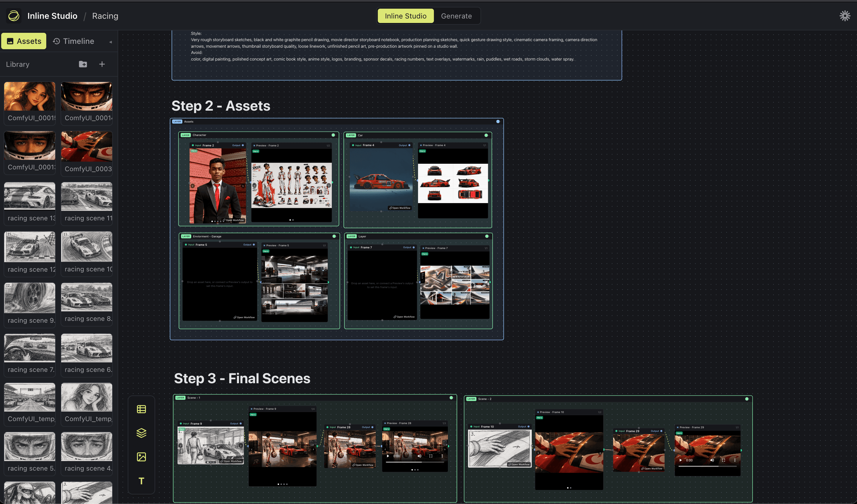Select the racing scene 10 thumbnail
Image resolution: width=857 pixels, height=504 pixels.
(87, 247)
